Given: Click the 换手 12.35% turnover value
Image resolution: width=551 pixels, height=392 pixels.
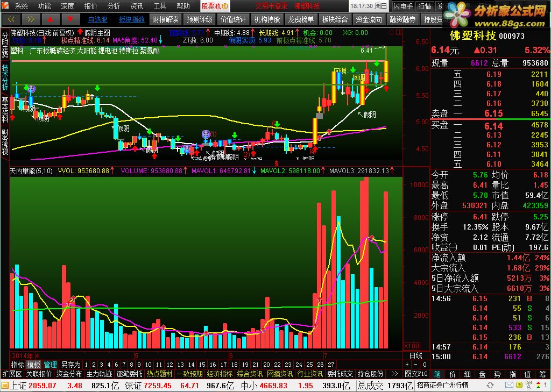Looking at the screenshot, I should click(475, 227).
